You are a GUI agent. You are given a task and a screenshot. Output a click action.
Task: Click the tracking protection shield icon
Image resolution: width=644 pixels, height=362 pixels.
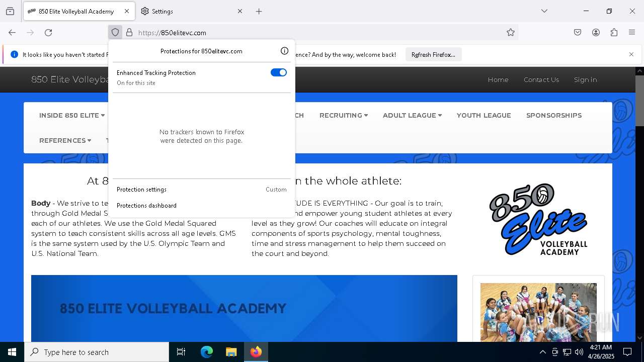(x=115, y=33)
